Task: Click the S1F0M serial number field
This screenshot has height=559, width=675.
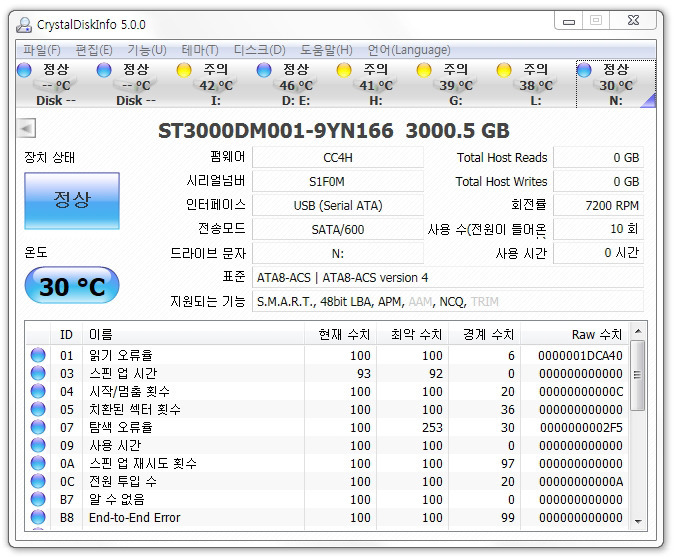Action: pos(338,182)
